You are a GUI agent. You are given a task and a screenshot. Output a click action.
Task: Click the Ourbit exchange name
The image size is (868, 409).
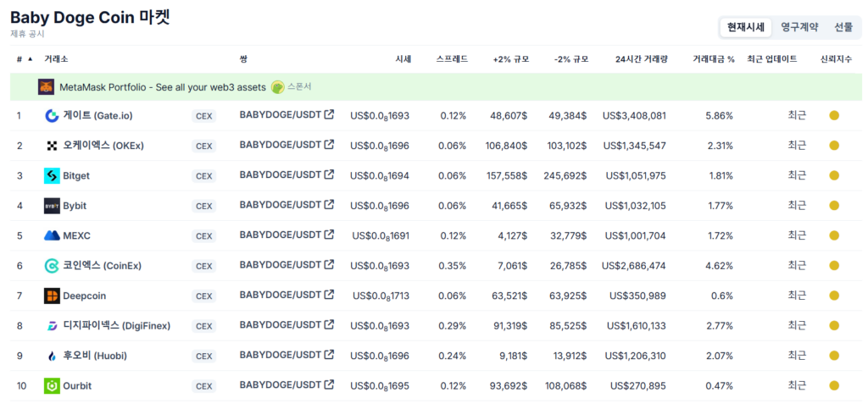point(77,386)
